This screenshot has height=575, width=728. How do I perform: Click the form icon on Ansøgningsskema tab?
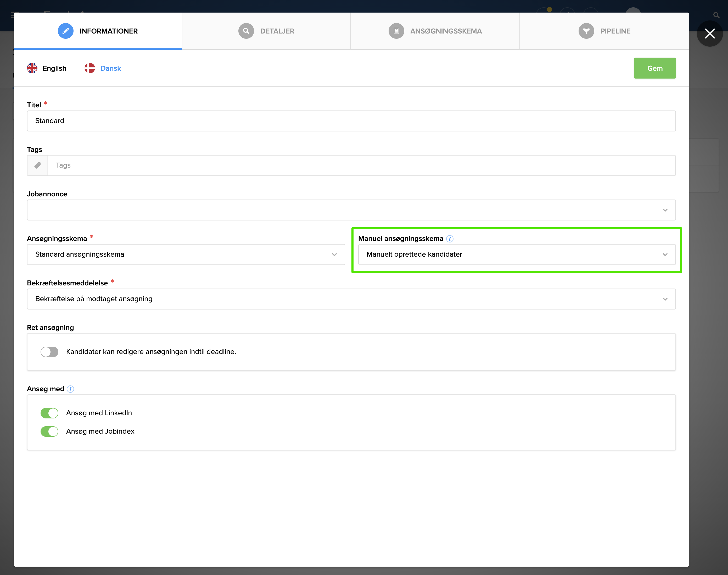396,31
